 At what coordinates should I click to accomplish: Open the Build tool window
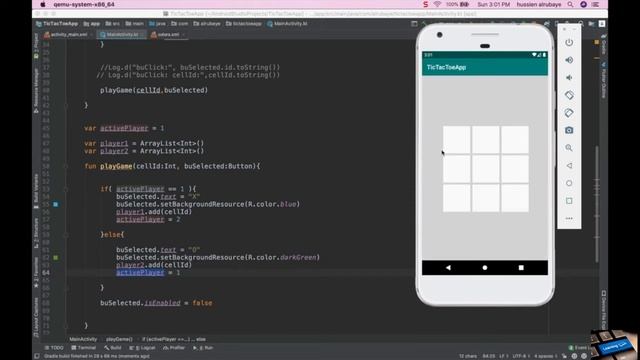coord(113,348)
